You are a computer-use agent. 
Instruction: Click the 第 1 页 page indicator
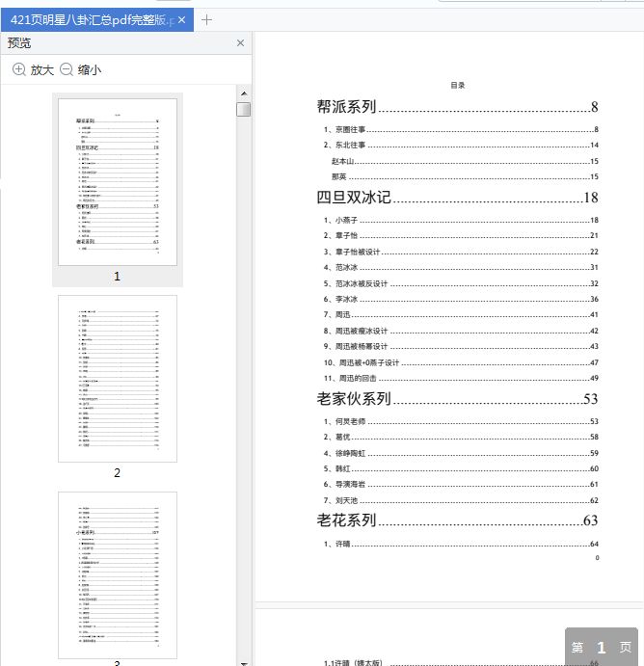(601, 648)
